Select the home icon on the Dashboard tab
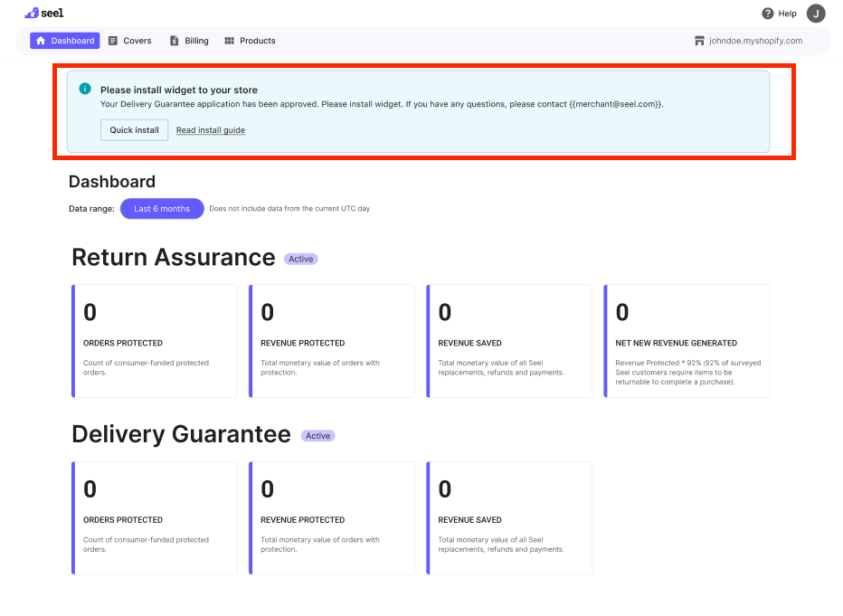This screenshot has width=843, height=616. pyautogui.click(x=39, y=40)
